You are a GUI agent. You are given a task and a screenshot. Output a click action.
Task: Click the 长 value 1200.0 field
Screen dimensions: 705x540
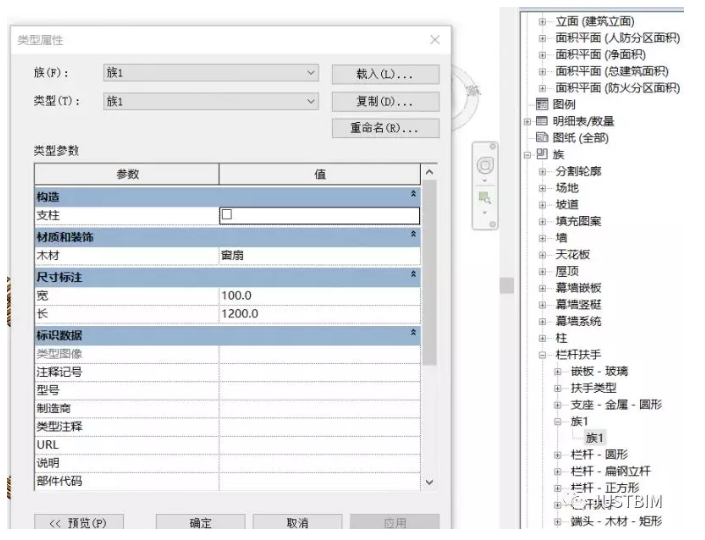tap(320, 314)
